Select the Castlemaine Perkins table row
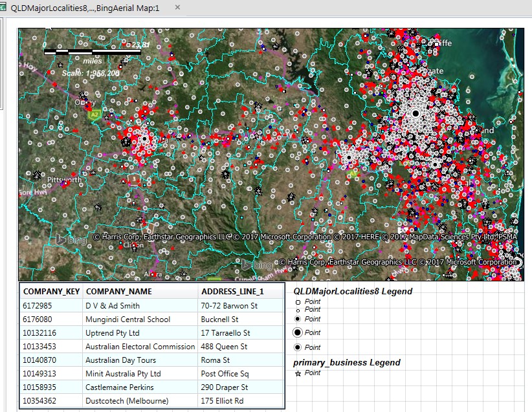The height and width of the screenshot is (412, 532). pos(120,387)
